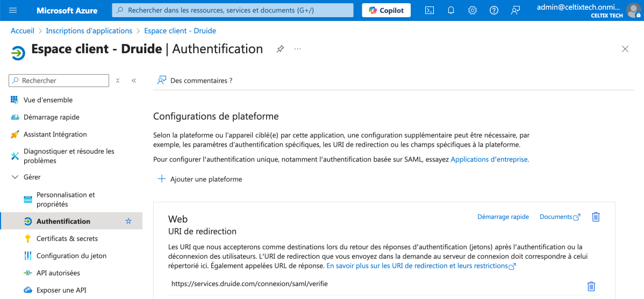
Task: Go to Configuration du jeton
Action: coord(71,256)
